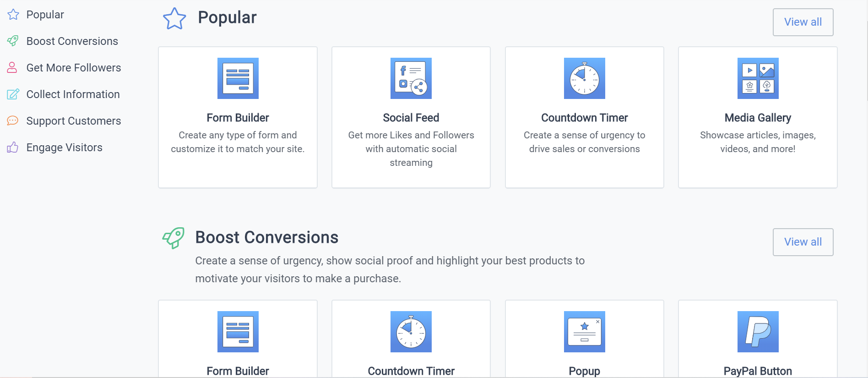Open the Social Feed title link
This screenshot has width=868, height=378.
click(411, 118)
